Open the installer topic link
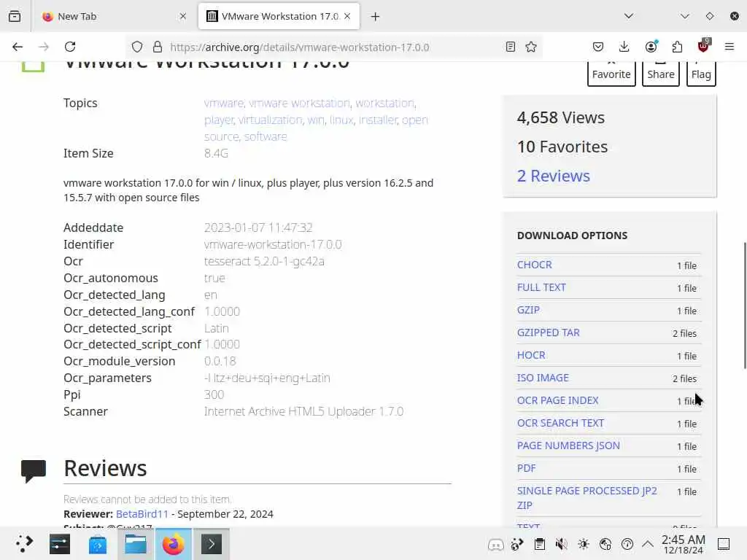Screen dimensions: 747x560 [378, 120]
